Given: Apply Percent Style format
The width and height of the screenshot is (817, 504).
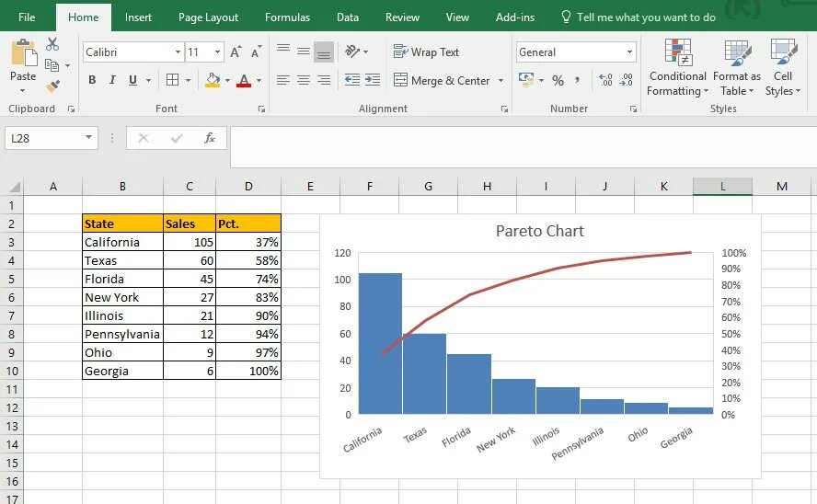Looking at the screenshot, I should pyautogui.click(x=558, y=80).
